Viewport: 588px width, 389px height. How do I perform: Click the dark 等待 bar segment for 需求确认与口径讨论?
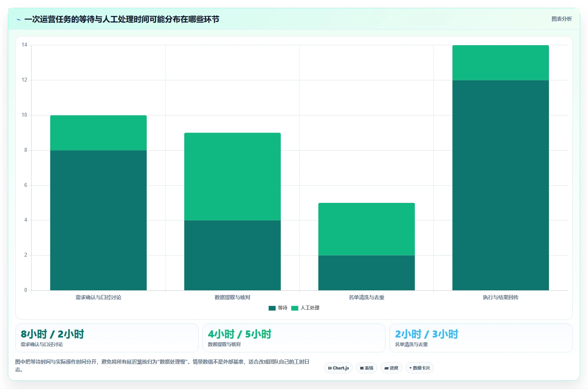[98, 220]
